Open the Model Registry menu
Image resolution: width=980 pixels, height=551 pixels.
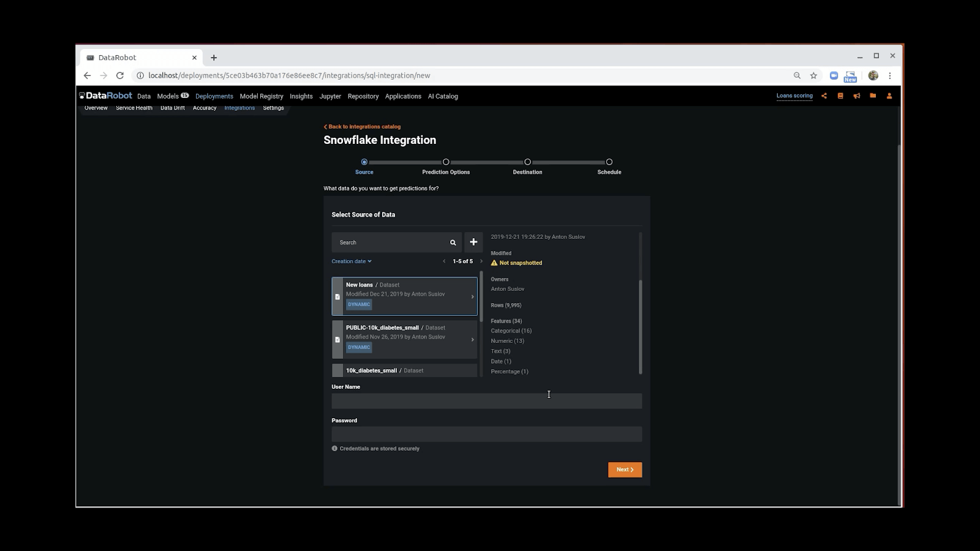(x=262, y=96)
